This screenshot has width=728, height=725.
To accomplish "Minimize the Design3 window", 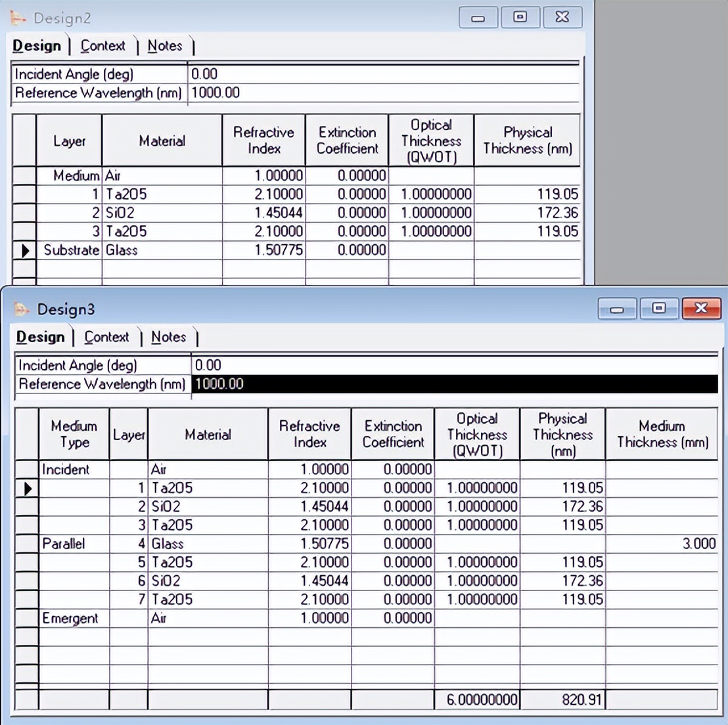I will (615, 308).
